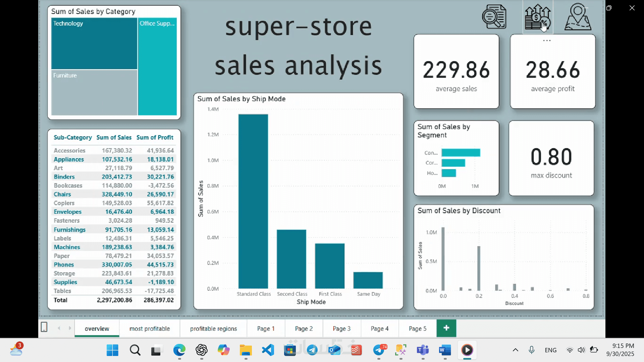
Task: Switch to most profitable tab
Action: [x=150, y=328]
